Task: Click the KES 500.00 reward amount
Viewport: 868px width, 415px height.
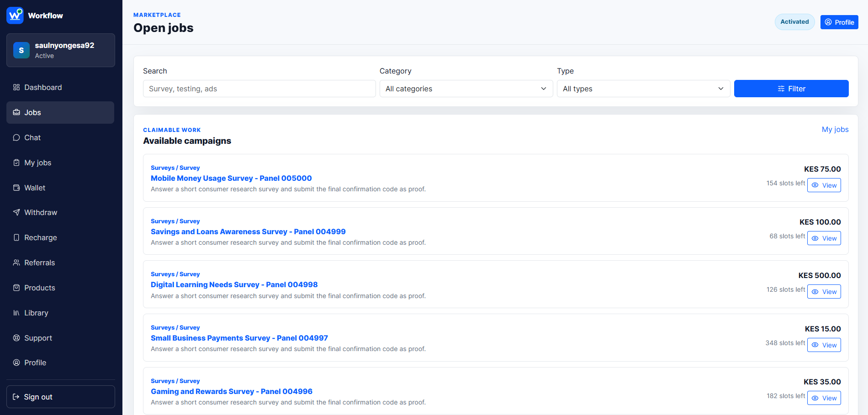Action: click(820, 275)
